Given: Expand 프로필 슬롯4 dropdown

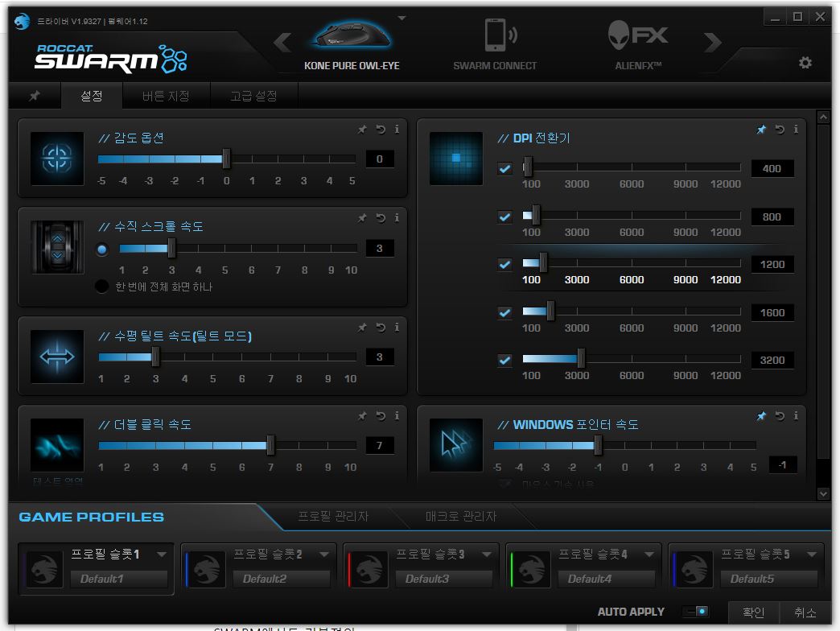Looking at the screenshot, I should click(649, 554).
